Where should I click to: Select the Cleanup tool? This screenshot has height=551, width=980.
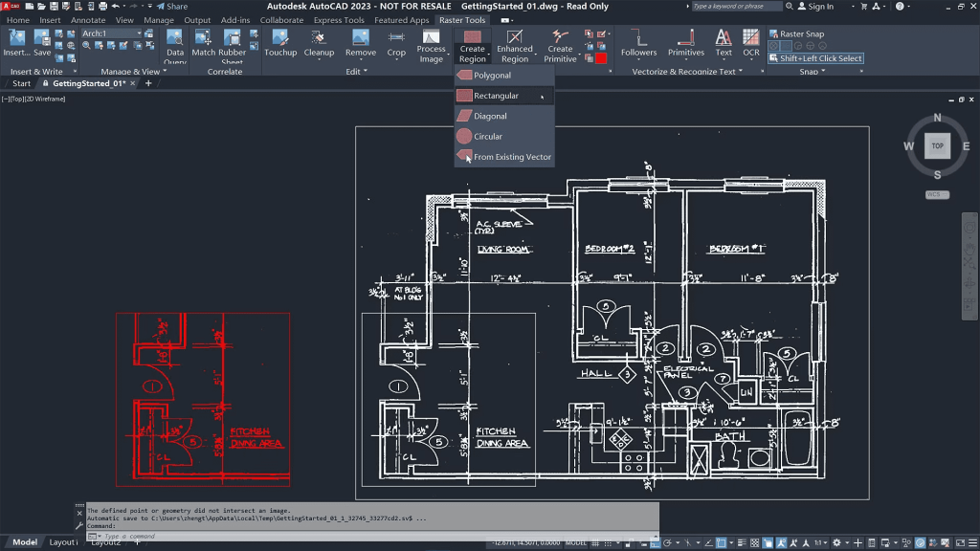tap(319, 46)
